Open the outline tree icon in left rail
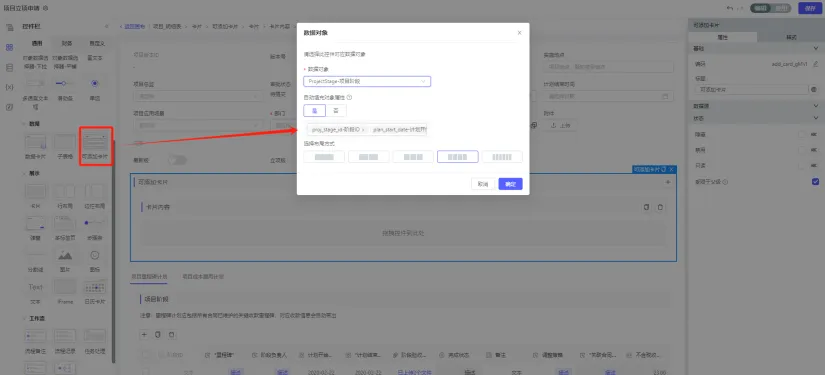Viewport: 825px width, 375px height. pos(9,27)
